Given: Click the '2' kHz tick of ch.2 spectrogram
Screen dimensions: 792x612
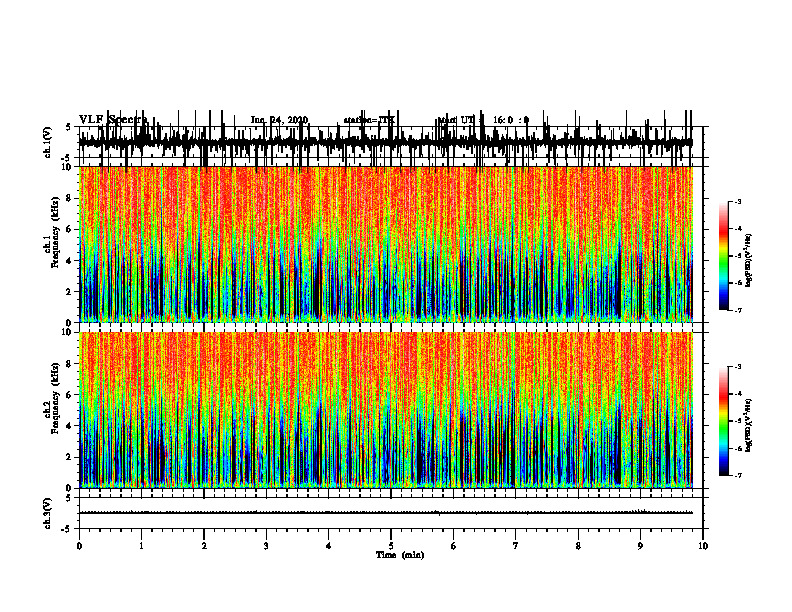Looking at the screenshot, I should pos(70,457).
